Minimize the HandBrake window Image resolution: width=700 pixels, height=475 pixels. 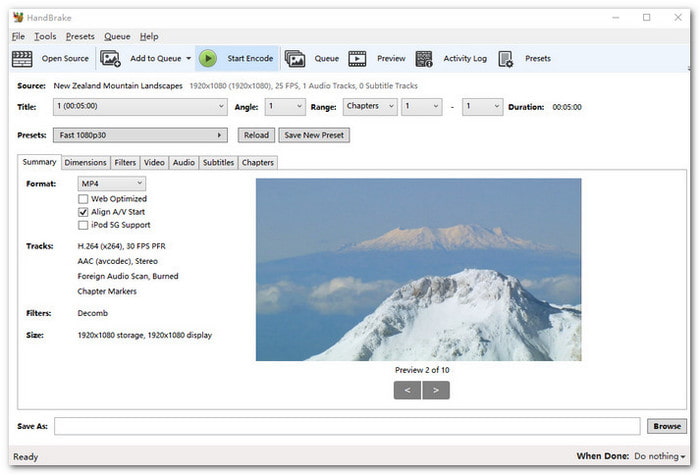(616, 17)
